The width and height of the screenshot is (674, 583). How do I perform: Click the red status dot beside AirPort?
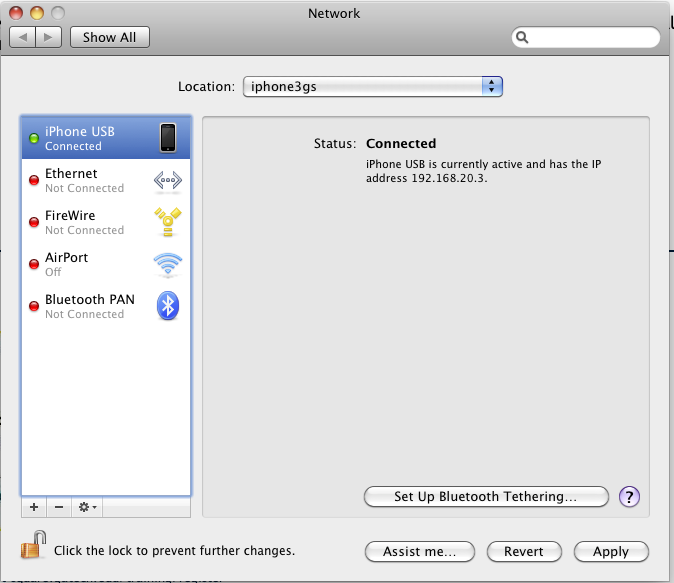tap(34, 264)
